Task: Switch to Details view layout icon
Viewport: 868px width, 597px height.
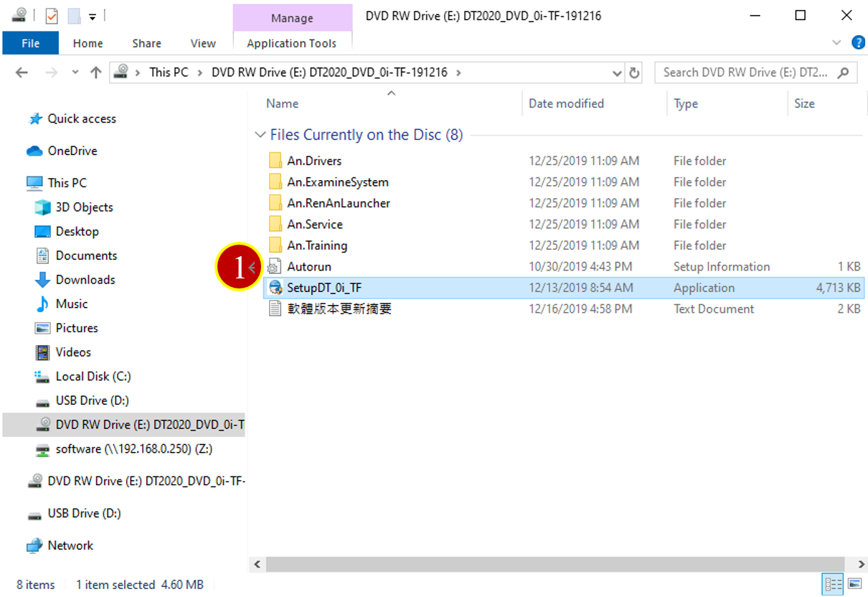Action: (834, 584)
